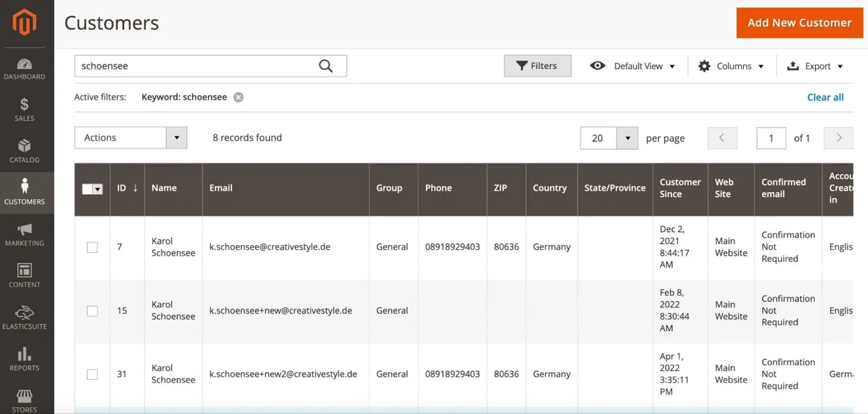Sort by the State/Province column header
This screenshot has width=868, height=414.
tap(615, 188)
